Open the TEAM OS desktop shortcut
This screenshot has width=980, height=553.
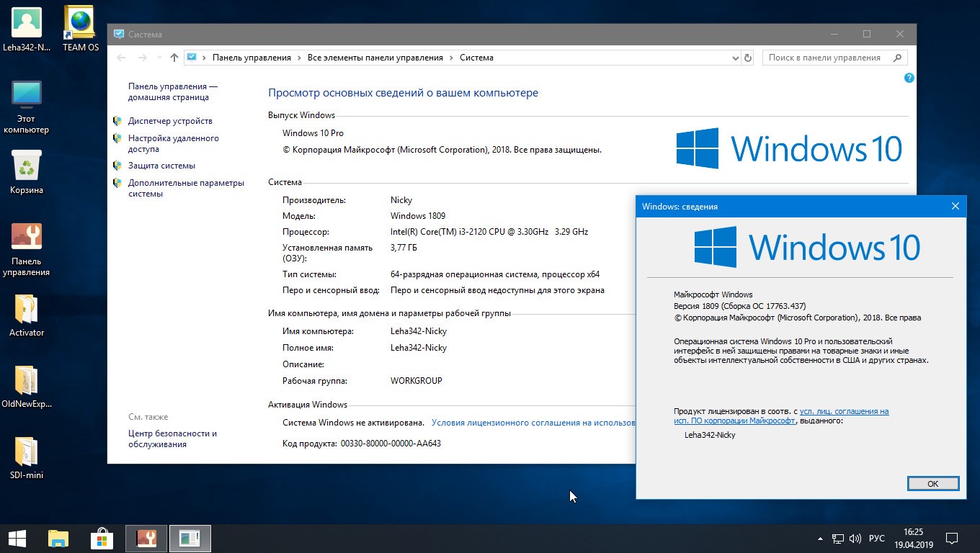point(80,29)
